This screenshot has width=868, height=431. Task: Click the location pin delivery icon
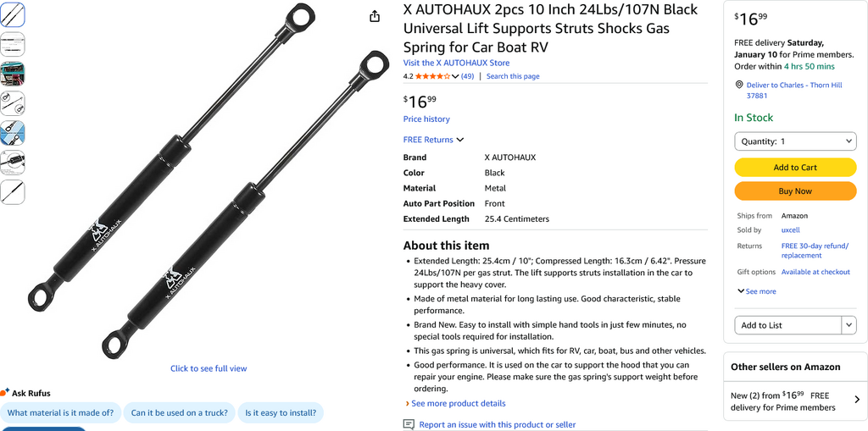739,85
